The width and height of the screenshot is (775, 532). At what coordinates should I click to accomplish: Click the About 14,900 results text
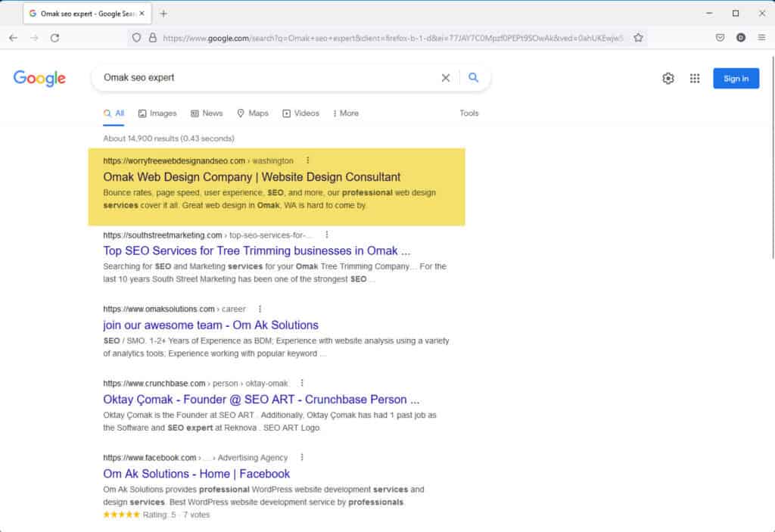[169, 138]
